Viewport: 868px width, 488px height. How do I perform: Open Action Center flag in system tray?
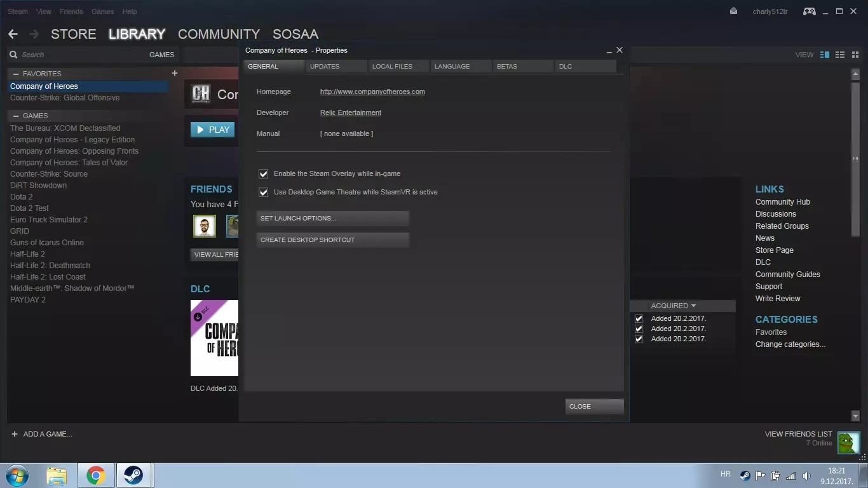761,475
